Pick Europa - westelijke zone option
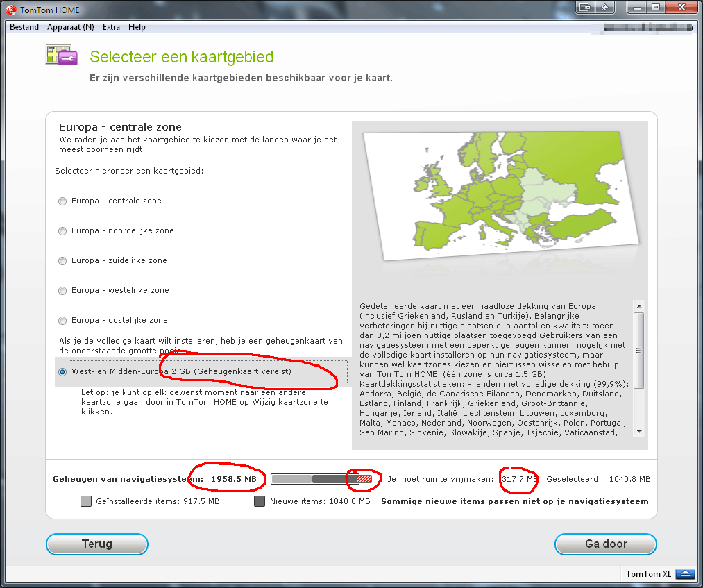 (62, 291)
